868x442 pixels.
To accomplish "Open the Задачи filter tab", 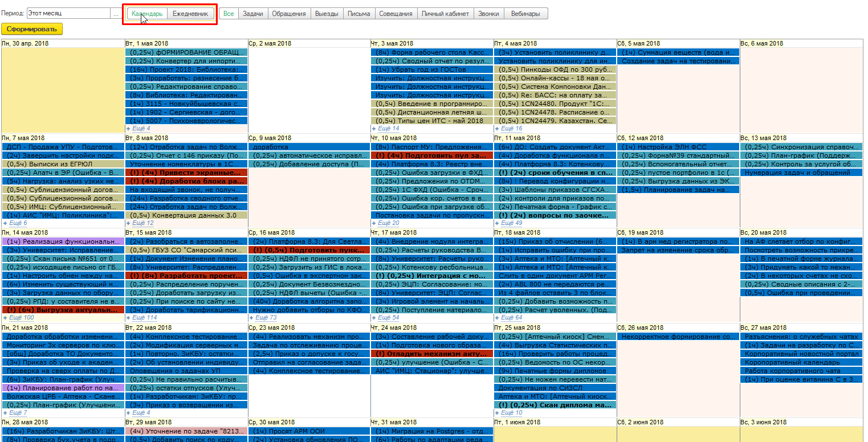I will [x=252, y=14].
